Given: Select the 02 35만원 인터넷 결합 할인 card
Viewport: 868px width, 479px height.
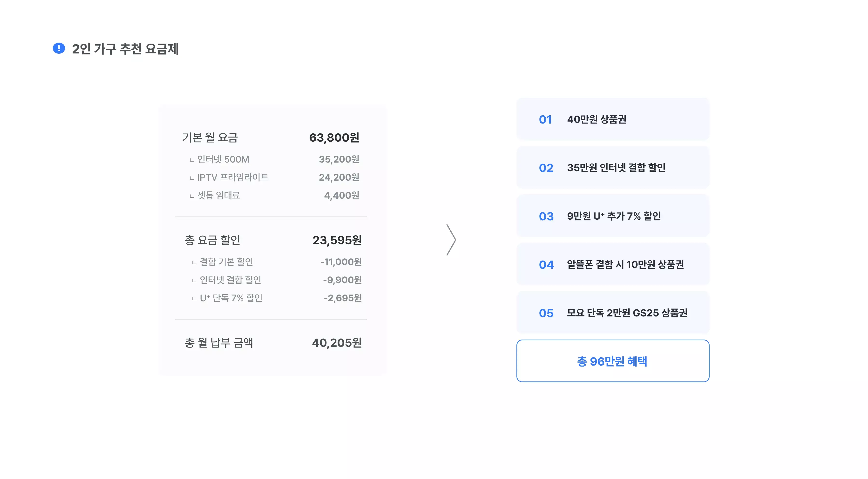Looking at the screenshot, I should point(613,168).
